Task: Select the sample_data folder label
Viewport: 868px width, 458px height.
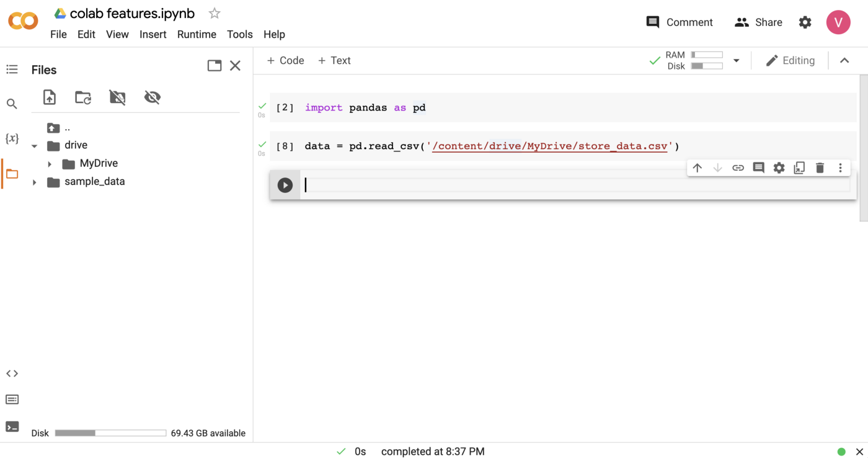Action: pyautogui.click(x=95, y=182)
